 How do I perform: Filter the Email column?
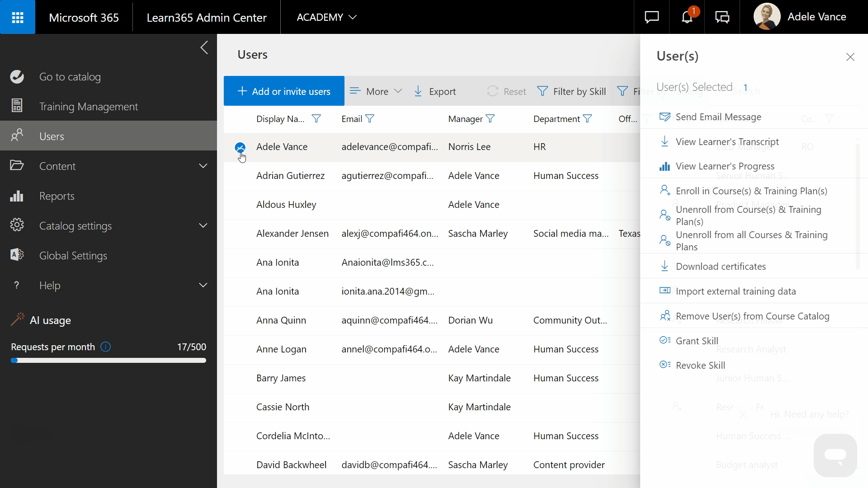click(370, 119)
